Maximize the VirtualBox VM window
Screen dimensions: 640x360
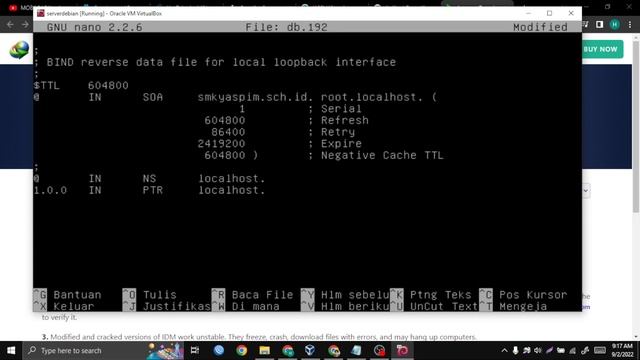pyautogui.click(x=549, y=13)
